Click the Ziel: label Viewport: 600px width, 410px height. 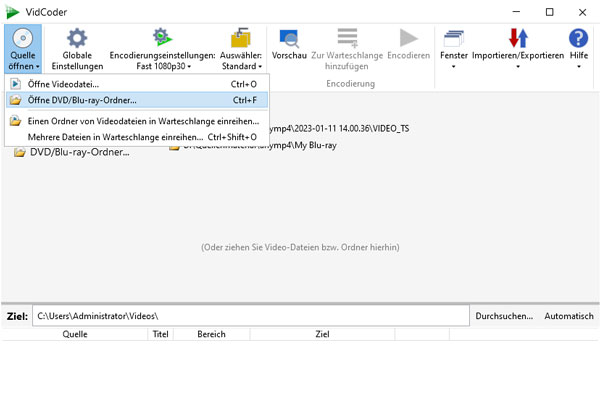pyautogui.click(x=17, y=316)
